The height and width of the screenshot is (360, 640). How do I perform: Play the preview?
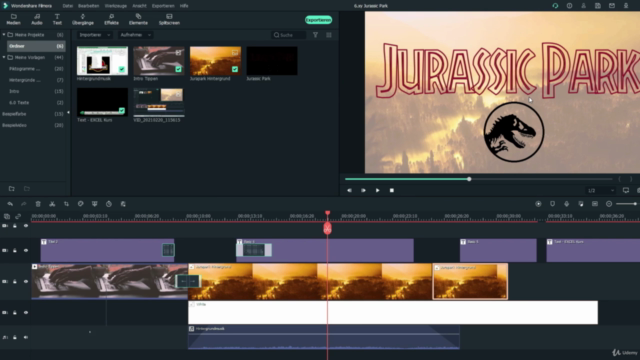tap(378, 191)
